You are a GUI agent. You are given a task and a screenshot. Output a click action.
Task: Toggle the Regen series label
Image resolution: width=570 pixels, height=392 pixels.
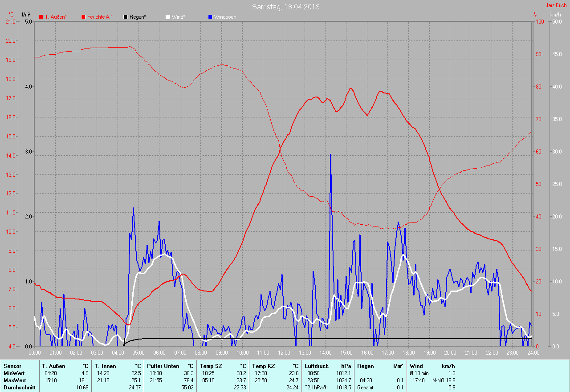(138, 17)
